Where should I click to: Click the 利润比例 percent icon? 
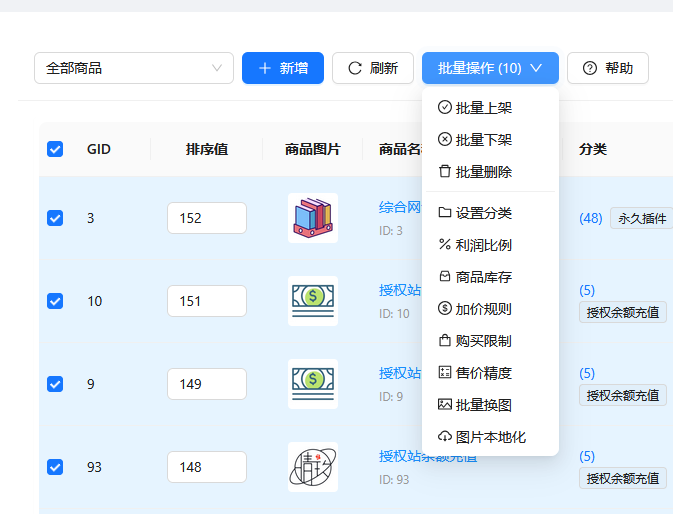pos(445,245)
